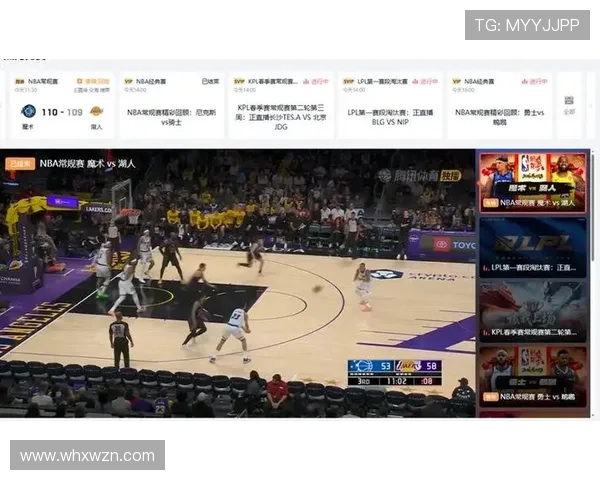Screen dimensions: 600x480
Task: Click the VIP badge on 勇士vs鹈鹕 card
Action: (457, 82)
